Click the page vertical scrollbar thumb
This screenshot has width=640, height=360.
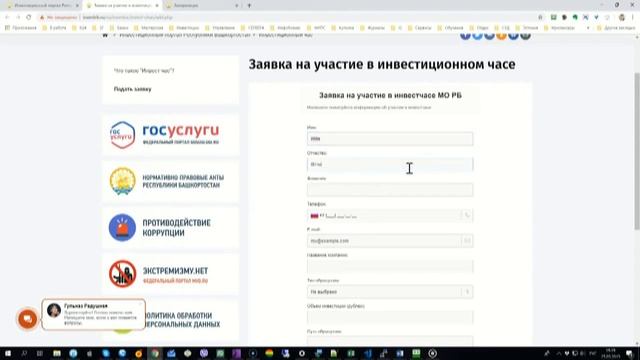click(x=637, y=151)
